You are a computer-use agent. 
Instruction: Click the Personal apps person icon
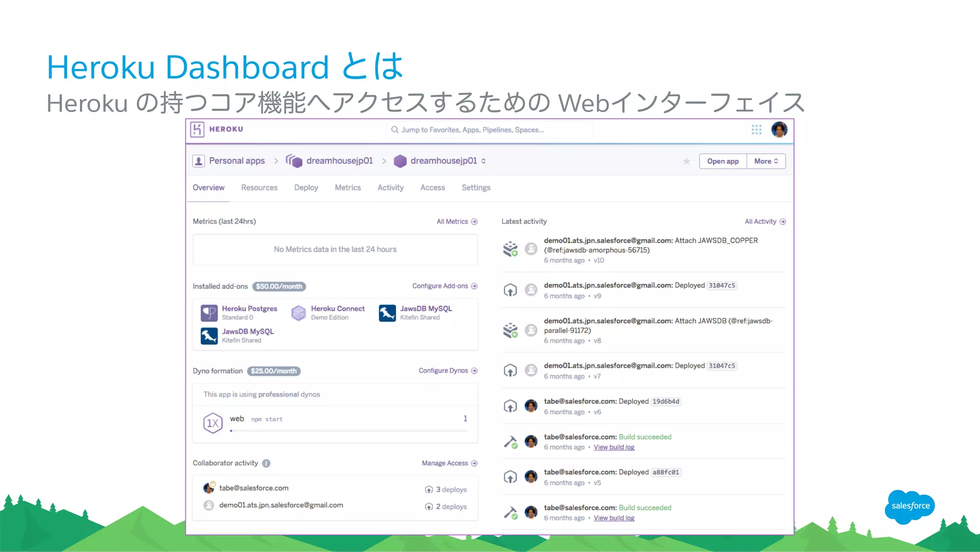click(x=199, y=161)
